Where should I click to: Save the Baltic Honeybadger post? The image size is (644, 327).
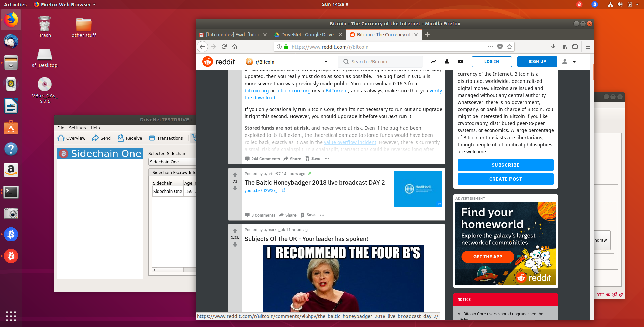pyautogui.click(x=308, y=215)
